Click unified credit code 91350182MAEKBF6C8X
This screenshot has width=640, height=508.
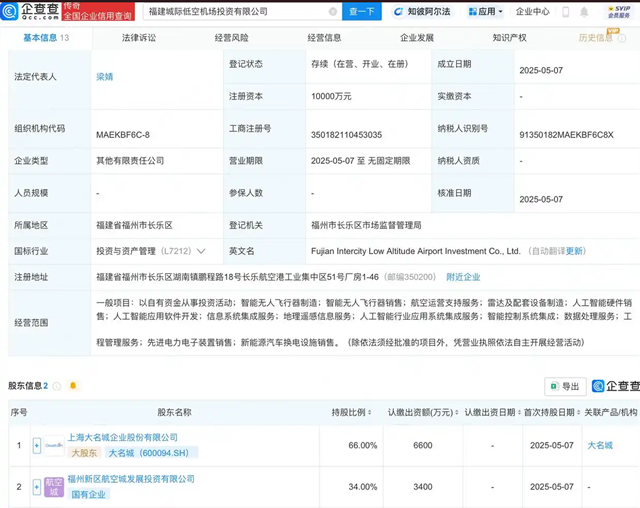[x=566, y=135]
